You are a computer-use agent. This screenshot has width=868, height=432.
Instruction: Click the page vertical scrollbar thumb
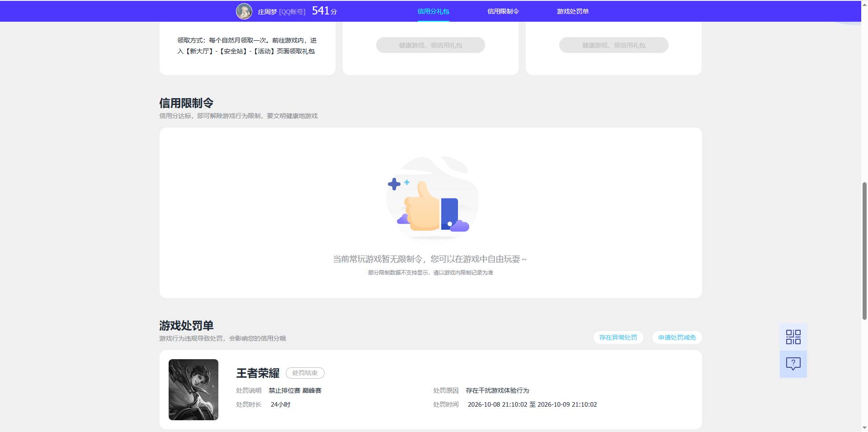pyautogui.click(x=864, y=251)
